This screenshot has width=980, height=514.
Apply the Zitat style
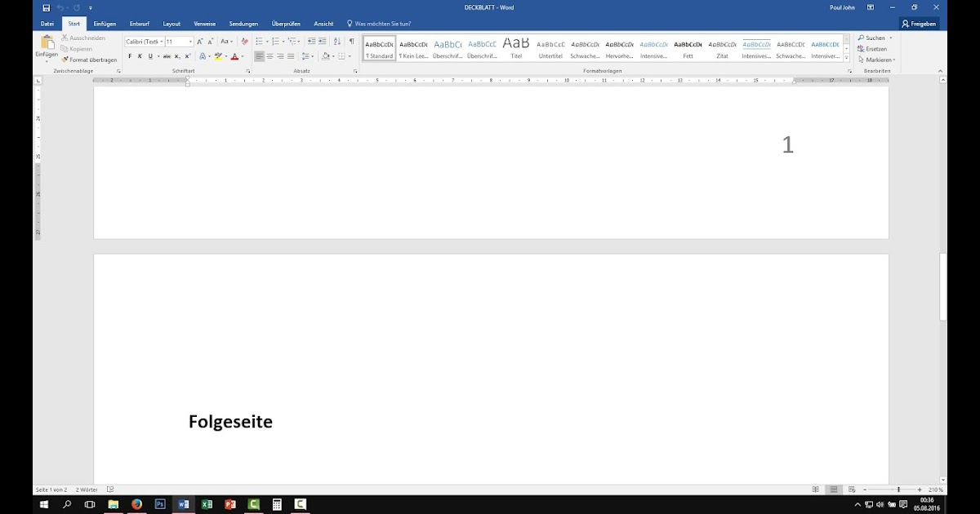[722, 48]
